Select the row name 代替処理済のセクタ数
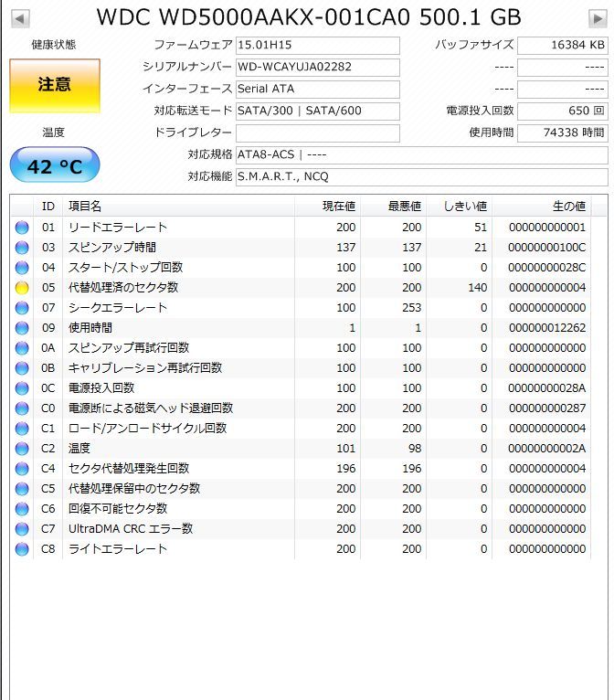Screen dimensions: 614x700 click(123, 288)
